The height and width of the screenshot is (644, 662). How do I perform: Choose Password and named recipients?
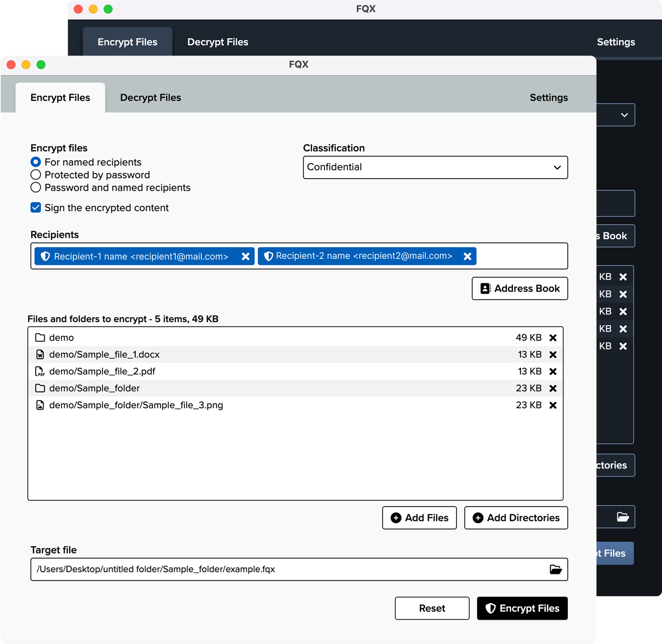[35, 187]
